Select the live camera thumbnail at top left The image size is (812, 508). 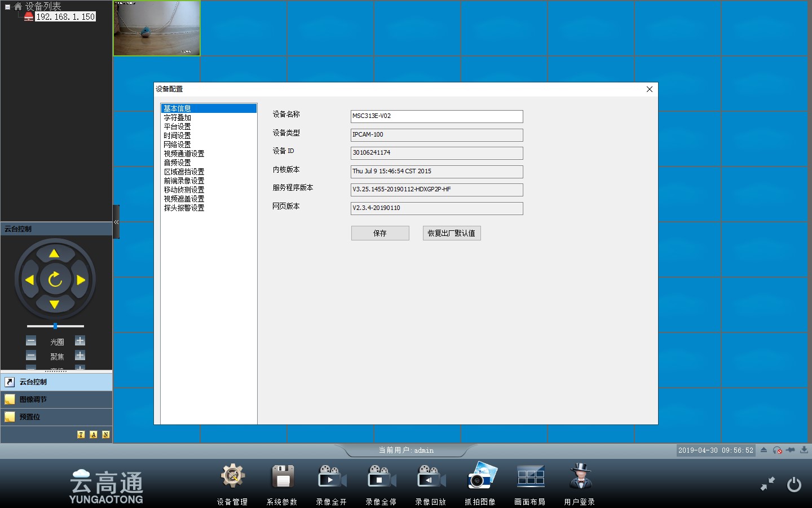(156, 28)
